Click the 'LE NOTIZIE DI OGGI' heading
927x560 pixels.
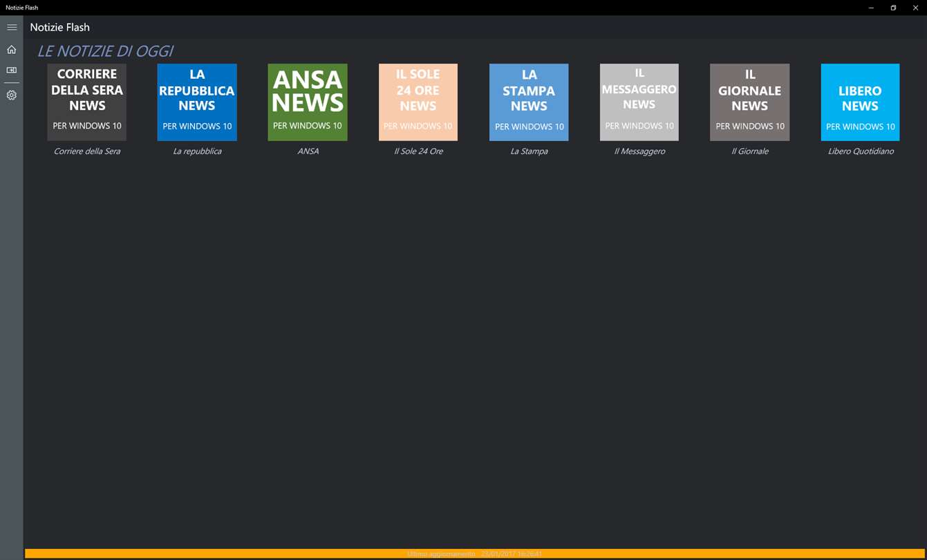[x=105, y=51]
